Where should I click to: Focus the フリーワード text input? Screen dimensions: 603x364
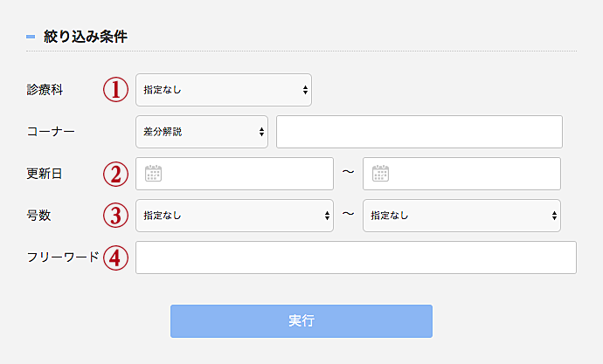point(356,258)
